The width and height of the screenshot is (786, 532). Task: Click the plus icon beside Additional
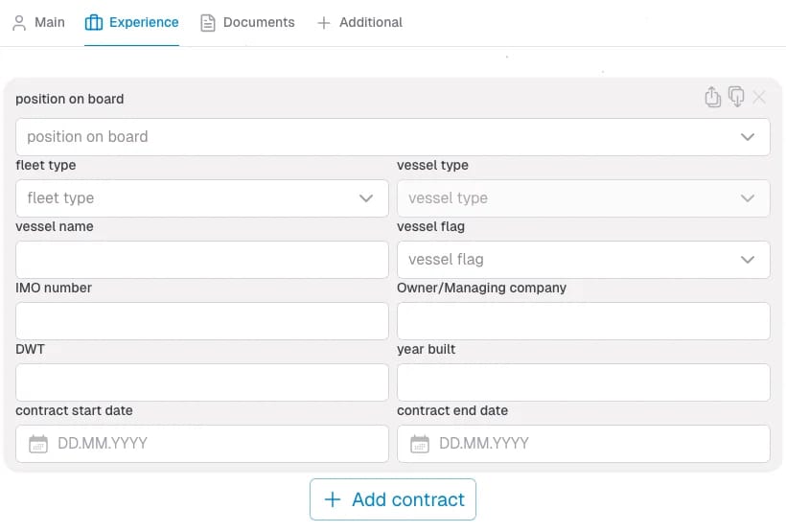tap(323, 22)
